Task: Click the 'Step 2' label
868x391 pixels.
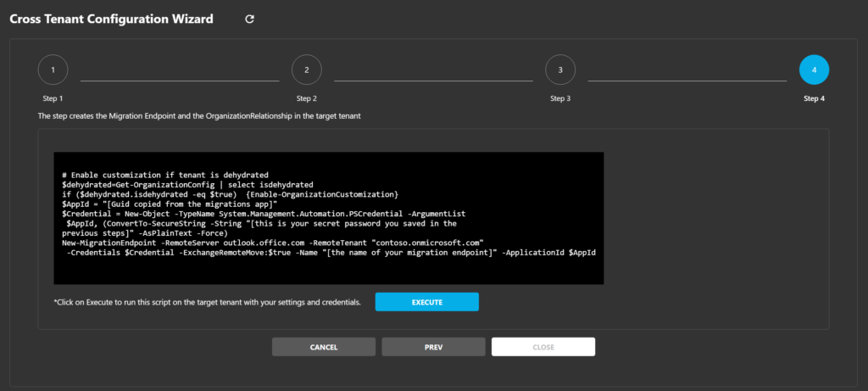Action: coord(307,98)
